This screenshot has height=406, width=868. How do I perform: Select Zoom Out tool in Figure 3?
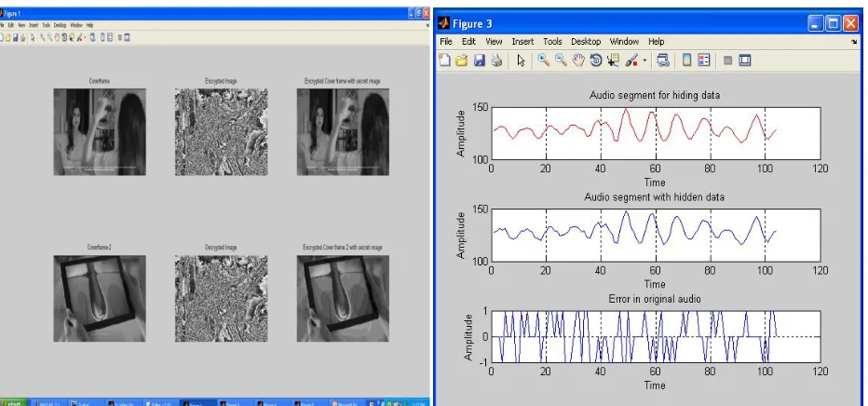561,61
